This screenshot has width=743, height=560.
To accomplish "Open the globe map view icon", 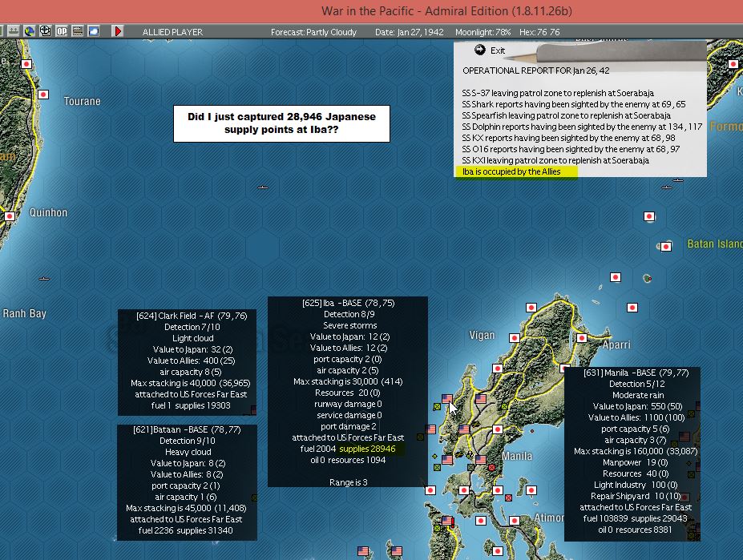I will (x=30, y=31).
